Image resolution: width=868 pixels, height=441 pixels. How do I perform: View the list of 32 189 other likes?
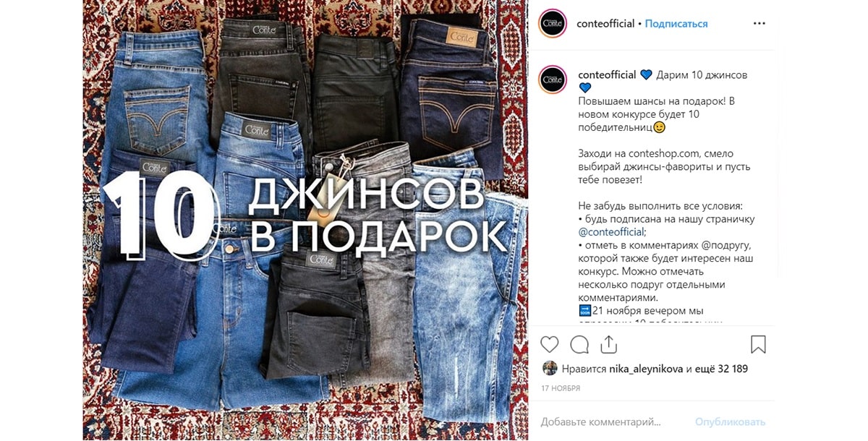(722, 369)
